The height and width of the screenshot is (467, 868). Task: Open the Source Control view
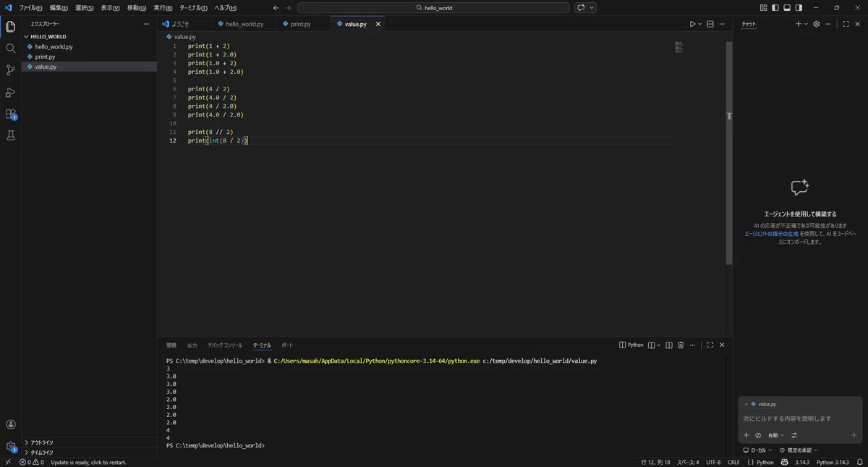point(10,70)
